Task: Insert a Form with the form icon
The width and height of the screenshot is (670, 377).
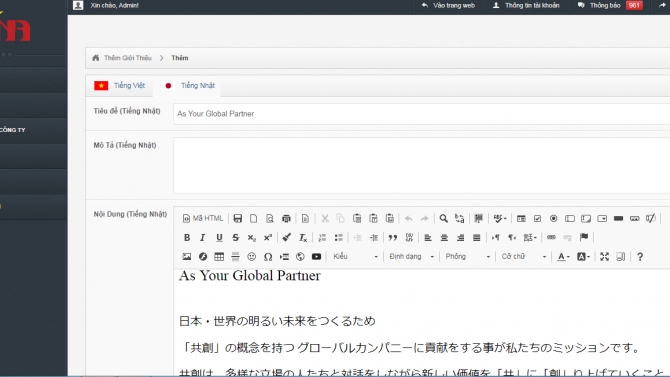Action: pos(521,218)
